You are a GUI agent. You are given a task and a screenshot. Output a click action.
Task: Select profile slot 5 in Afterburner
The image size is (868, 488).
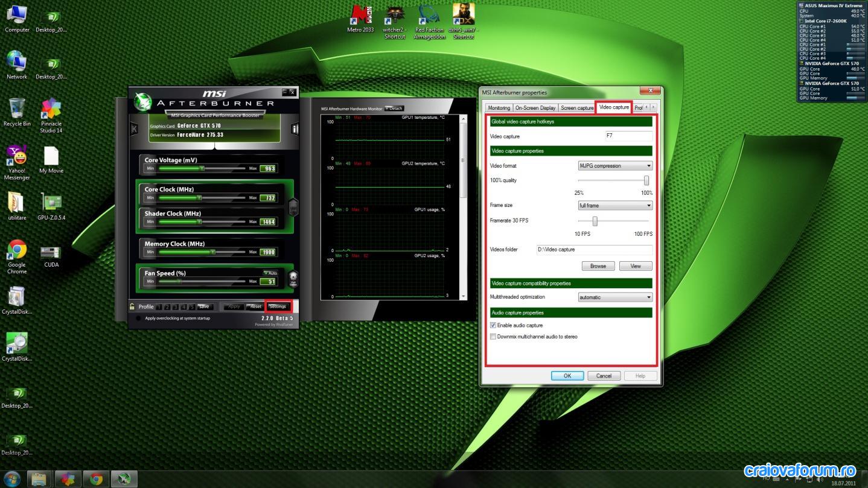pos(191,307)
